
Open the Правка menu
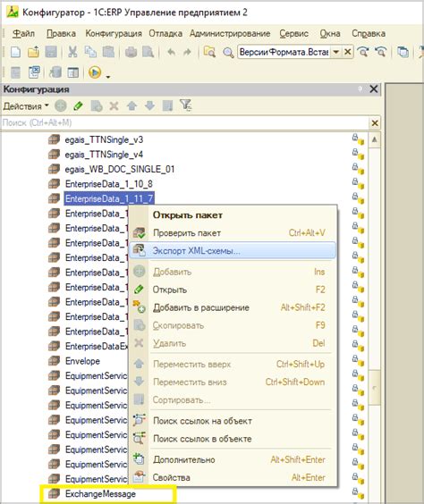point(61,33)
